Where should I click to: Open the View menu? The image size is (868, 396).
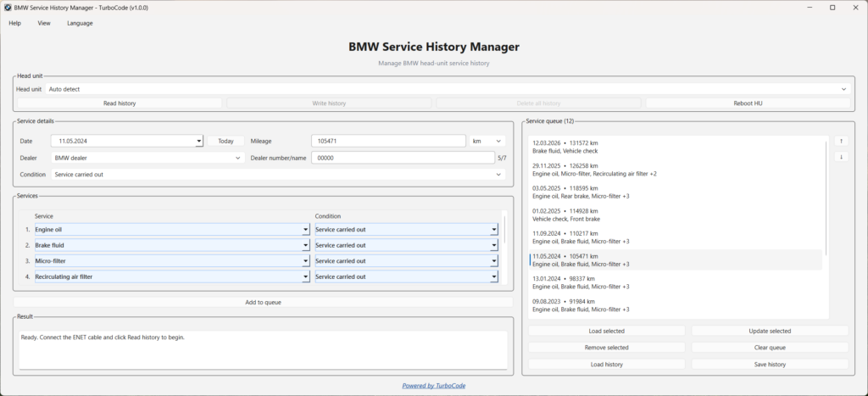(44, 23)
